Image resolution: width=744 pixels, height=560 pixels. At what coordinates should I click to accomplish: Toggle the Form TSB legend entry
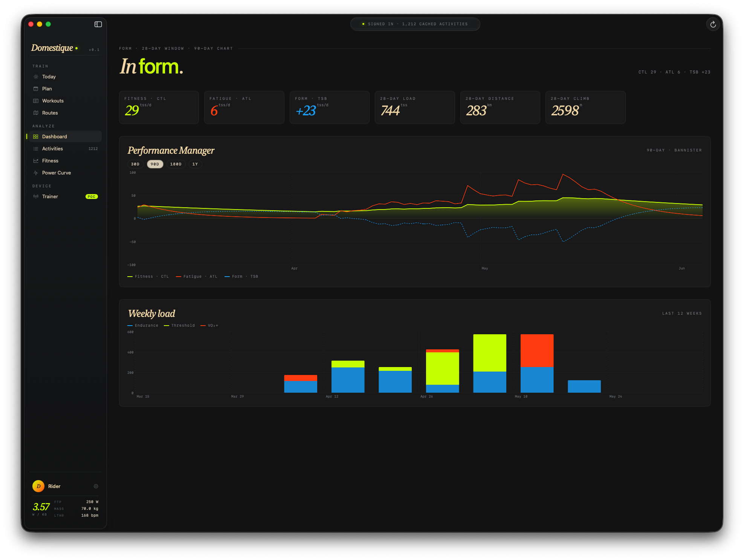click(x=241, y=276)
